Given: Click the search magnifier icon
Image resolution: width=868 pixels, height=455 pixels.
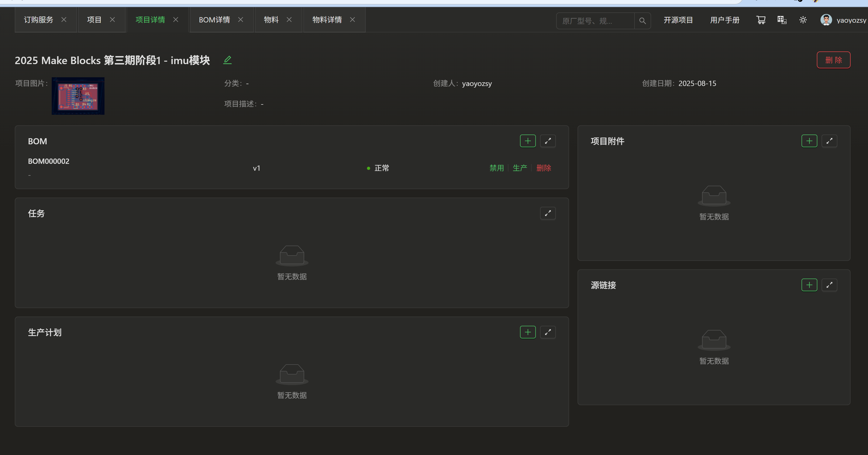Looking at the screenshot, I should click(x=642, y=21).
